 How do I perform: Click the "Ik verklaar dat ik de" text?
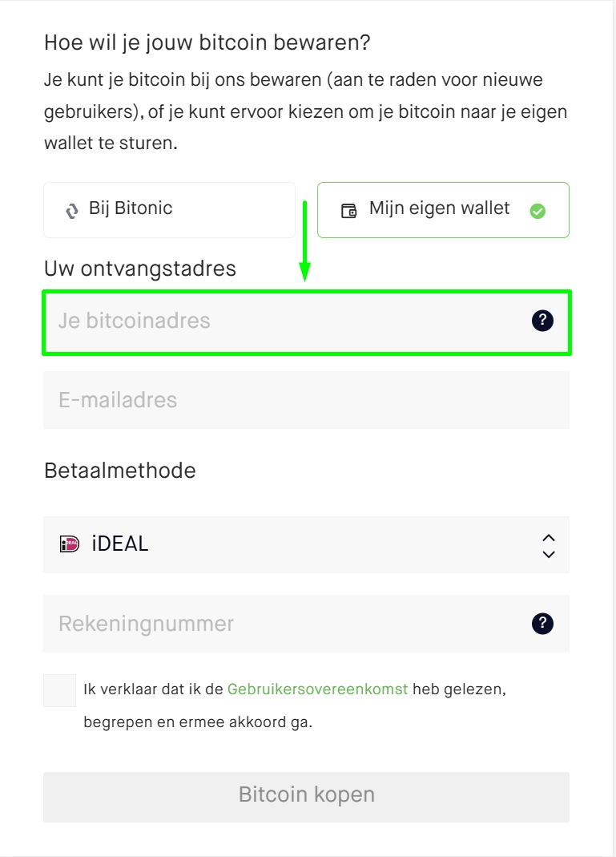pos(153,689)
